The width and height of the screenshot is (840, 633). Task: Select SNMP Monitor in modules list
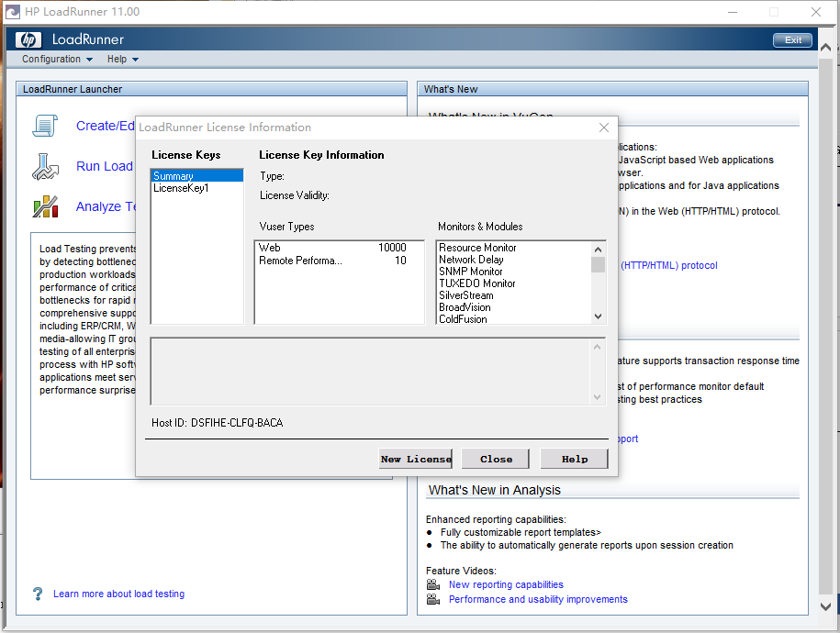(514, 272)
